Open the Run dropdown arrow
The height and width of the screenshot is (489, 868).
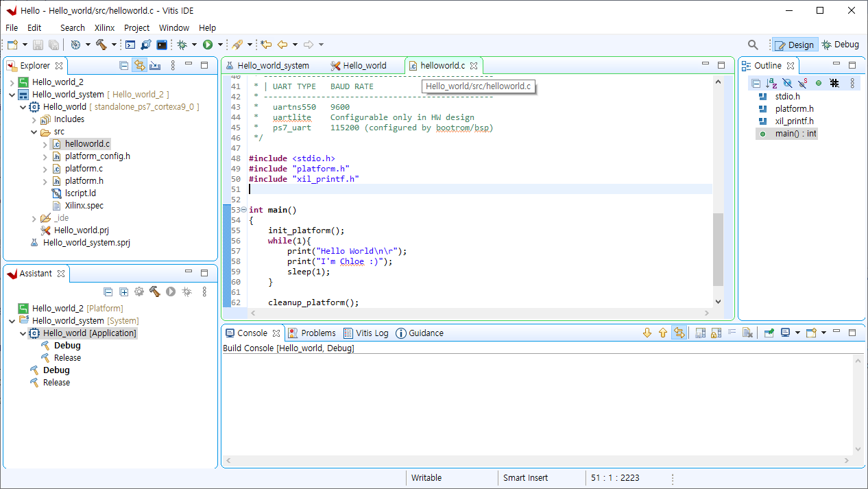click(x=220, y=45)
